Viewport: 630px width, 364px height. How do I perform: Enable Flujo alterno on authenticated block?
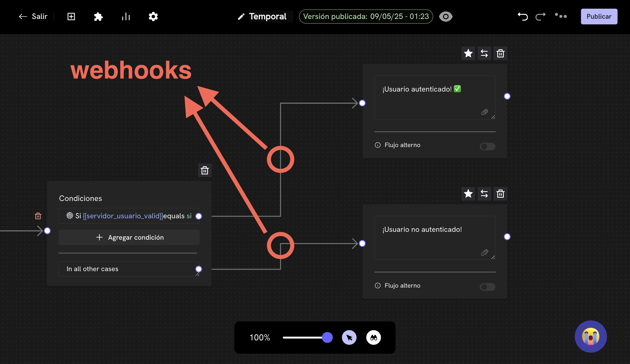pyautogui.click(x=487, y=147)
